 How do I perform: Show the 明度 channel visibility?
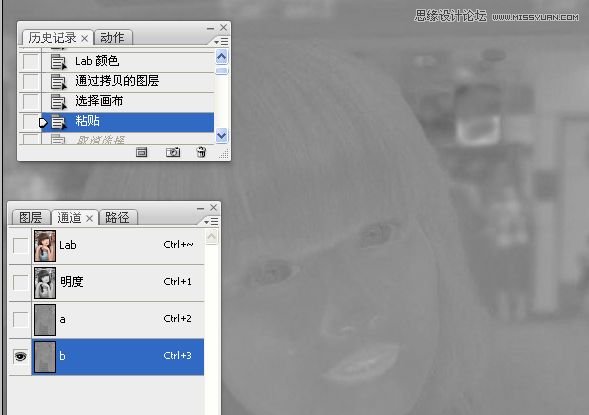click(x=20, y=282)
